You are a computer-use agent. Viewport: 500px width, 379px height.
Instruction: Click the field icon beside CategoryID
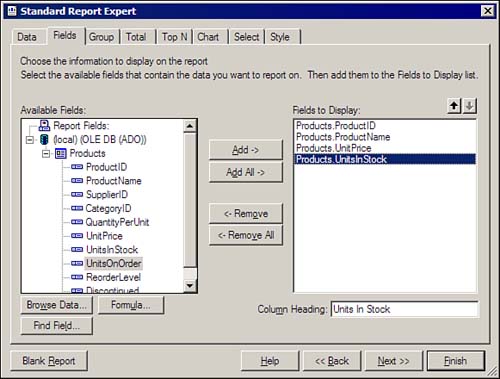pos(77,208)
